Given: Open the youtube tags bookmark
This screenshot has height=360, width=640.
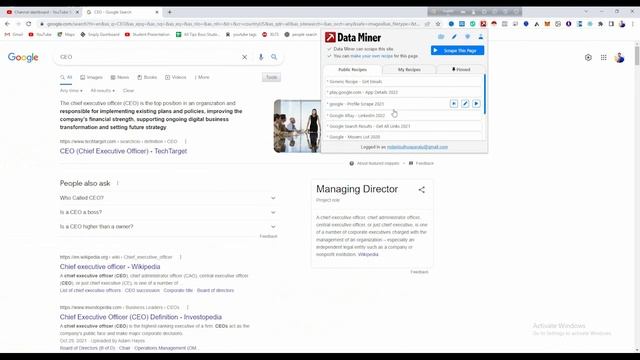Looking at the screenshot, I should 241,35.
